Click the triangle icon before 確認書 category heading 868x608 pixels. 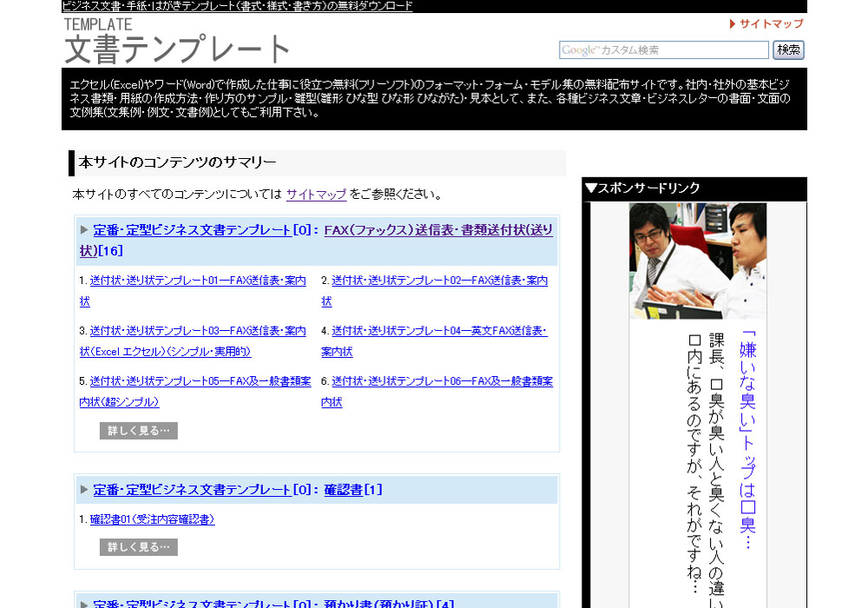click(x=84, y=490)
